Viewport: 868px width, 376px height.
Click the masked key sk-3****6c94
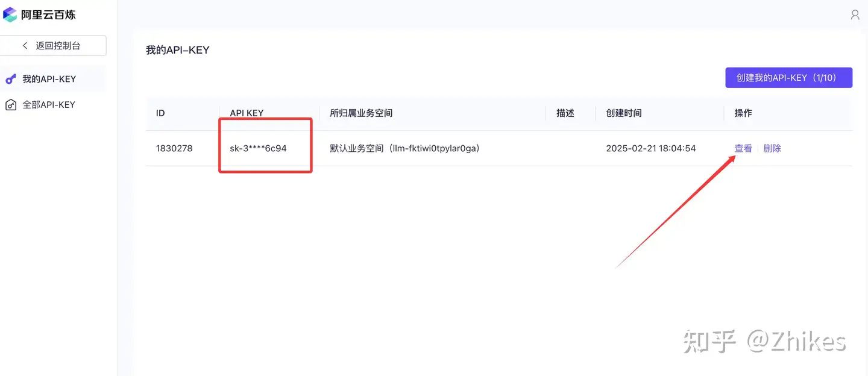point(258,148)
